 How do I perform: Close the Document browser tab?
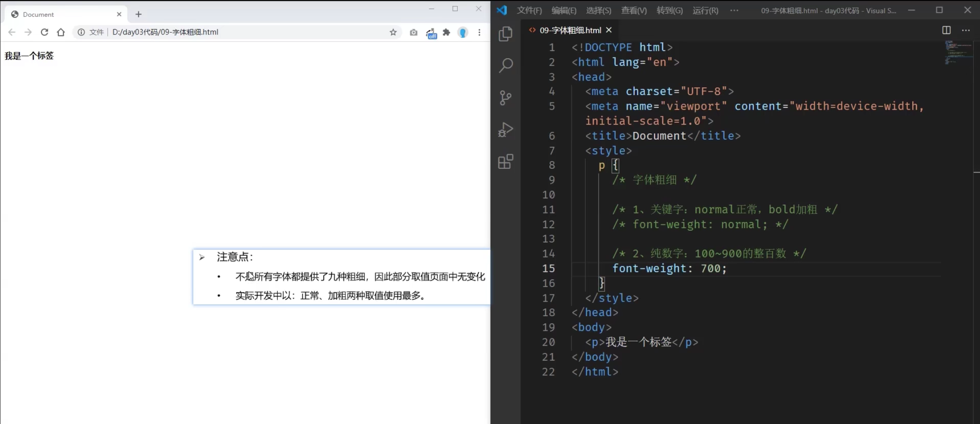click(x=119, y=15)
